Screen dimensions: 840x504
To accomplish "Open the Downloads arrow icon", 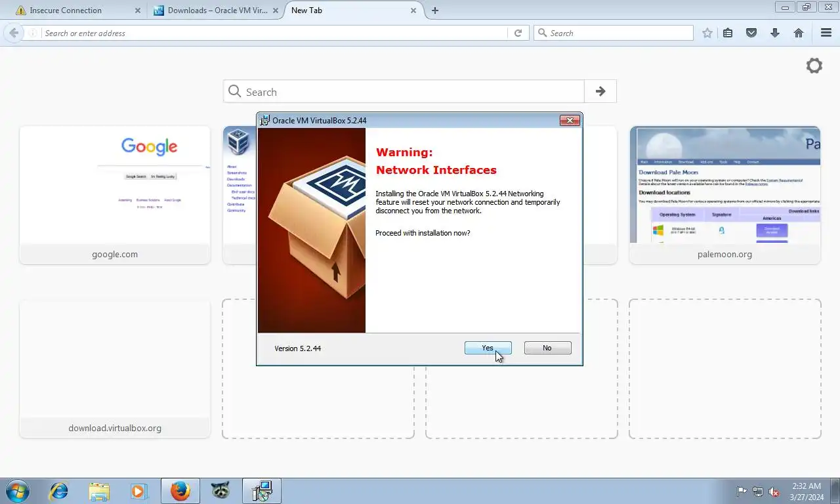I will pos(775,33).
